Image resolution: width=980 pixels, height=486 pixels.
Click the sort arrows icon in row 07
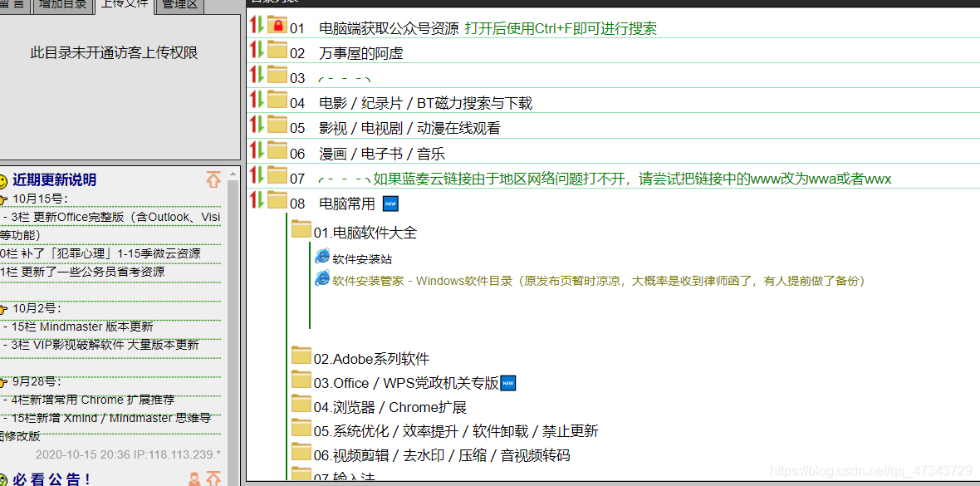tap(257, 175)
